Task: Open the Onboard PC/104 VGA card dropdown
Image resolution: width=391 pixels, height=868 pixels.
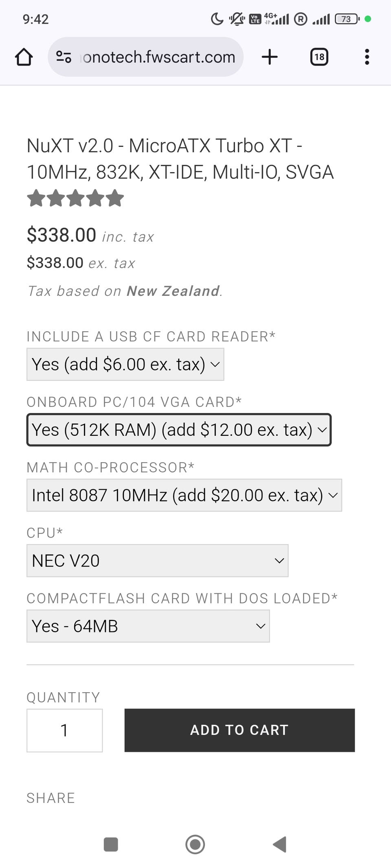Action: point(179,430)
